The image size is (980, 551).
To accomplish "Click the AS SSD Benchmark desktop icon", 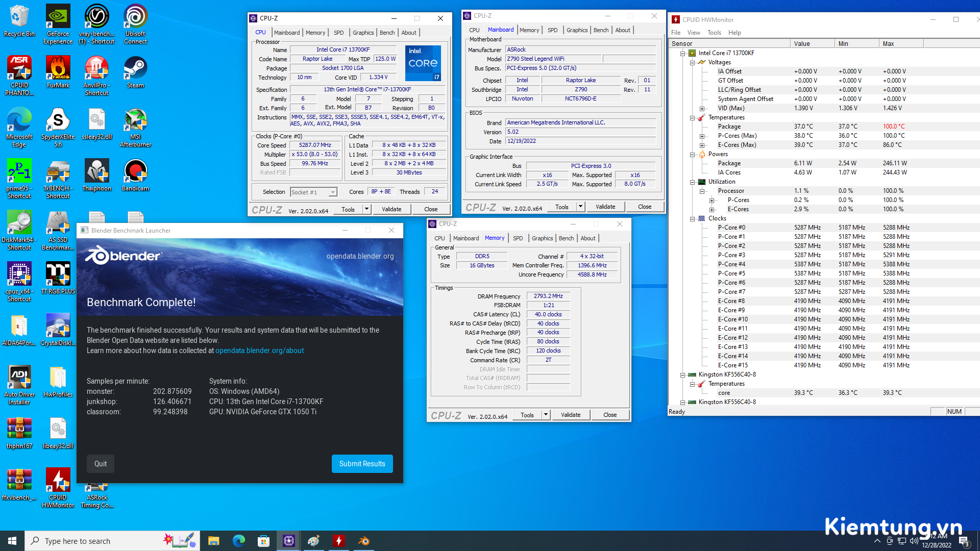I will 58,231.
